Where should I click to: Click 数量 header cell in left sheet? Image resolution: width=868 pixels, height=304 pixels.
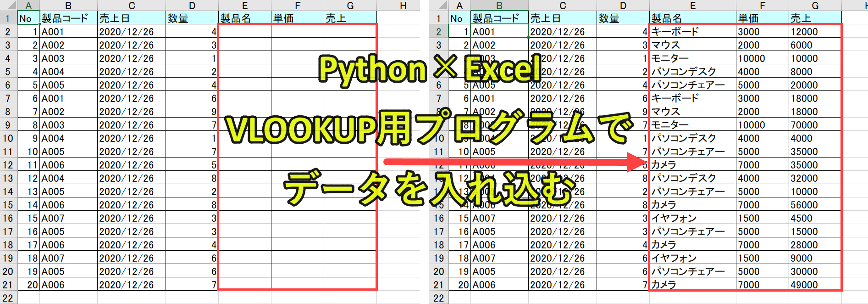[192, 18]
